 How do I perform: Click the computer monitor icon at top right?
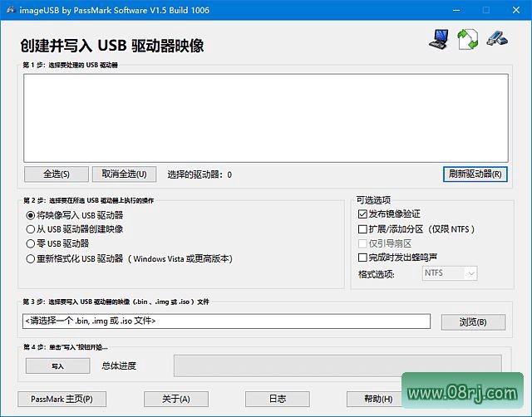[439, 39]
